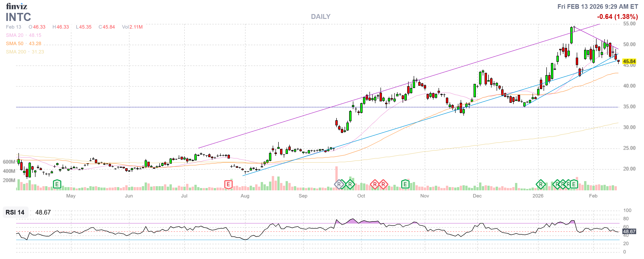Click the 48.67 RSI value tag on the right axis
The height and width of the screenshot is (259, 644).
(x=629, y=232)
